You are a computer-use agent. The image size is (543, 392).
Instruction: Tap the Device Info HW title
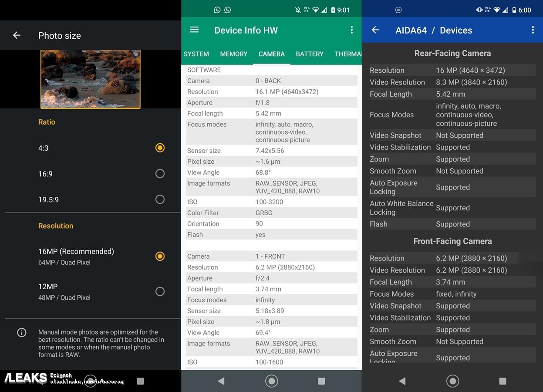[x=246, y=30]
